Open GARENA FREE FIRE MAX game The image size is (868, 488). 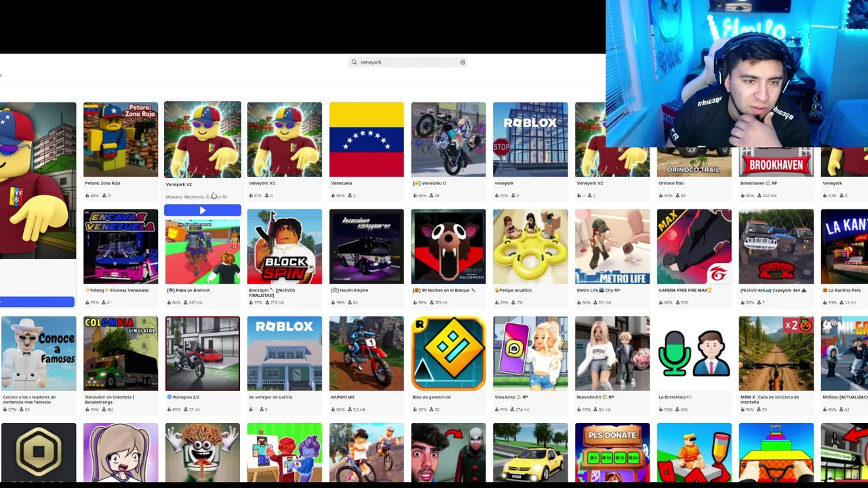tap(694, 247)
